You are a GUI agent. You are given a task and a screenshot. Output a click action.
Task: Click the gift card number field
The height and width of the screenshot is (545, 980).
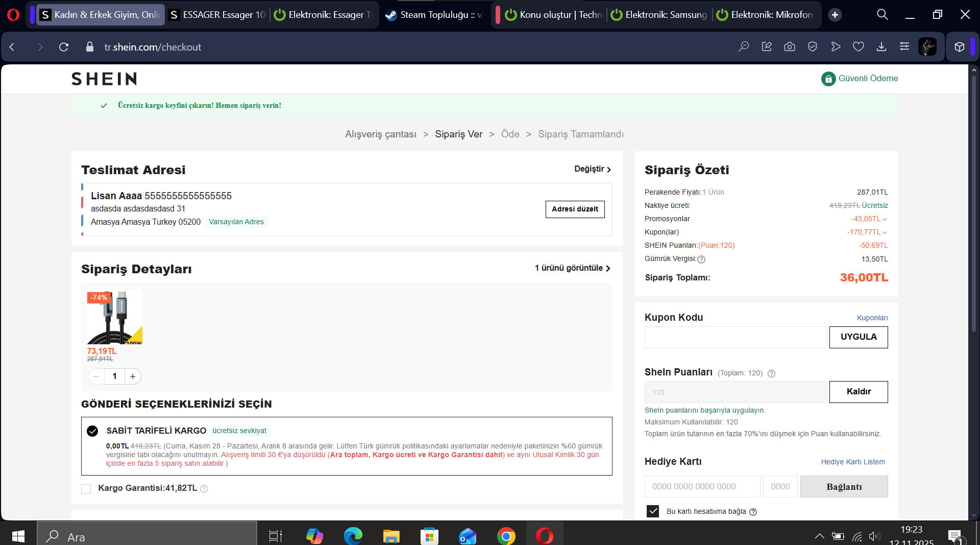[702, 487]
